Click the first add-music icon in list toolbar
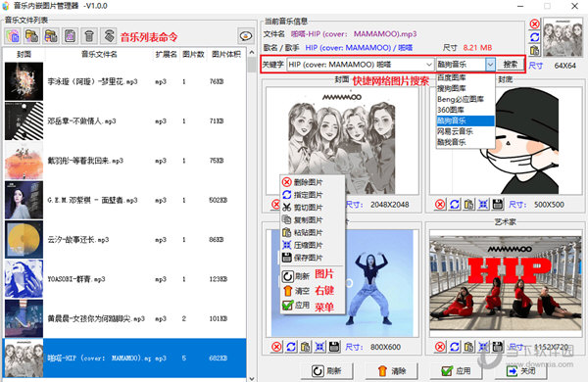 [13, 36]
